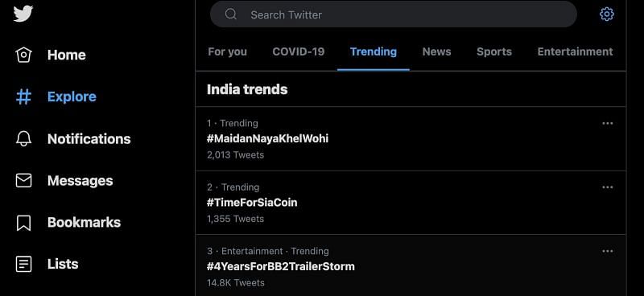The image size is (644, 296).
Task: Open the #TimeForSiaCoin trend
Action: coord(411,203)
